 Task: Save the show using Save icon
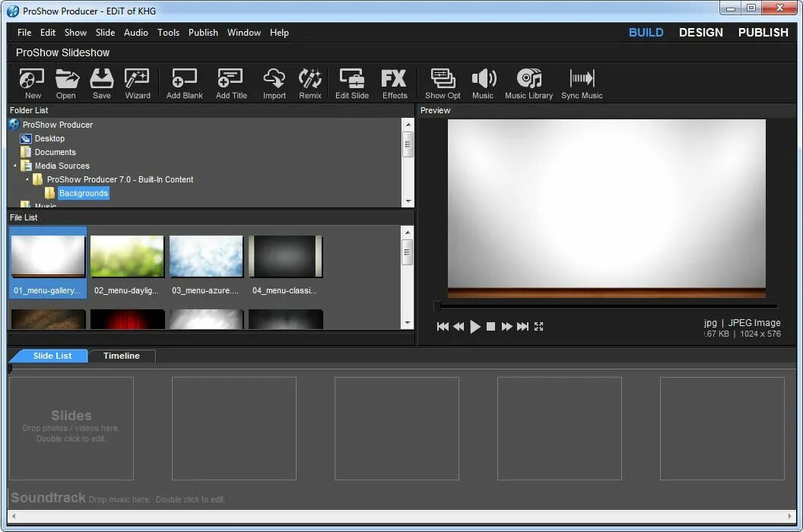coord(101,84)
